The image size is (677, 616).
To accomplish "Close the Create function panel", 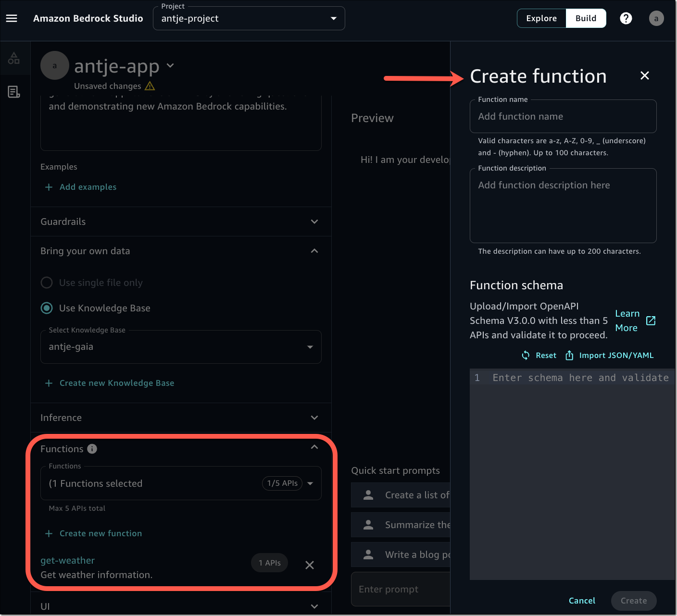I will [645, 75].
